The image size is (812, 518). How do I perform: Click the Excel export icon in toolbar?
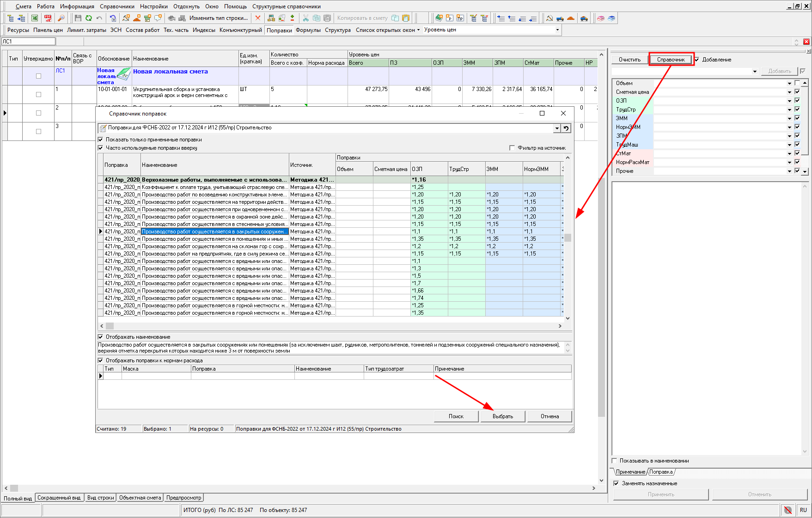35,18
